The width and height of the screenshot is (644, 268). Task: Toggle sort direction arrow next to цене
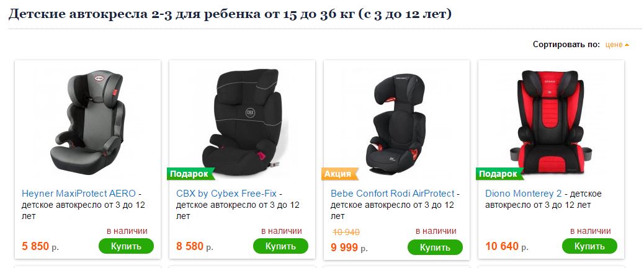[627, 45]
